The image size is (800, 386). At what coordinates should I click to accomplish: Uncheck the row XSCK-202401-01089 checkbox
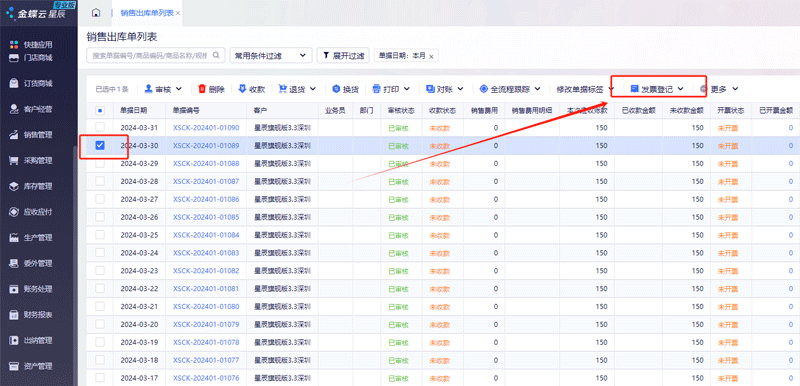click(x=100, y=146)
